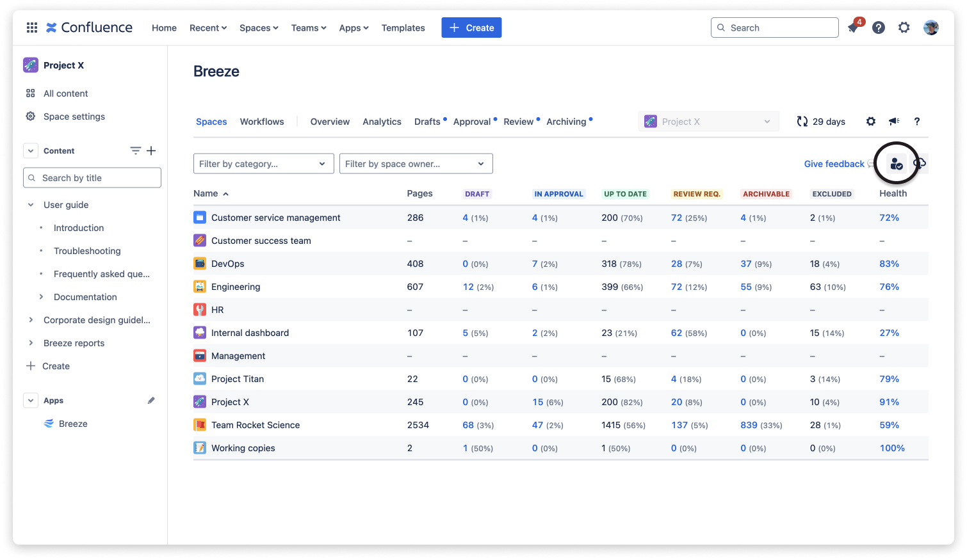The image size is (967, 560).
Task: Open DevOps health value 83%
Action: [889, 264]
